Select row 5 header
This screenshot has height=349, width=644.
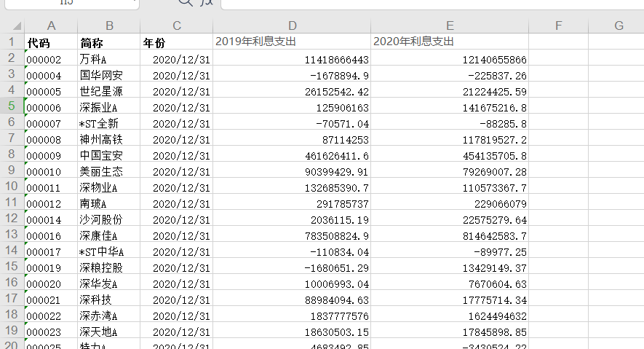point(12,106)
